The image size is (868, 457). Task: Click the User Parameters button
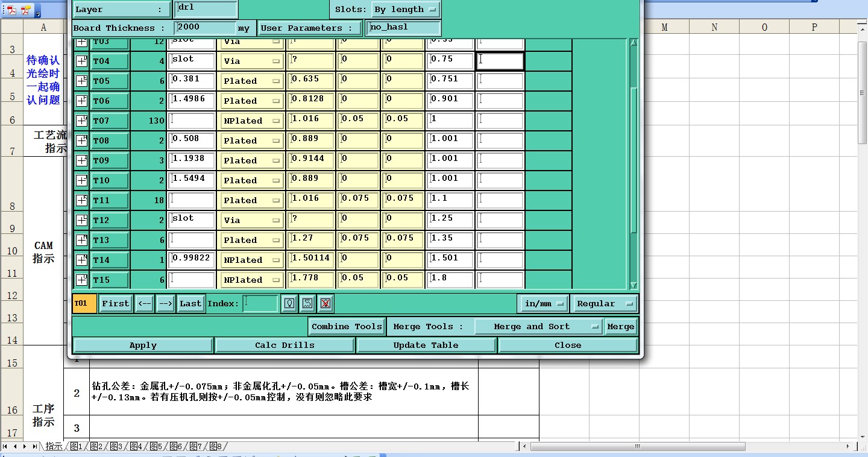(x=310, y=28)
